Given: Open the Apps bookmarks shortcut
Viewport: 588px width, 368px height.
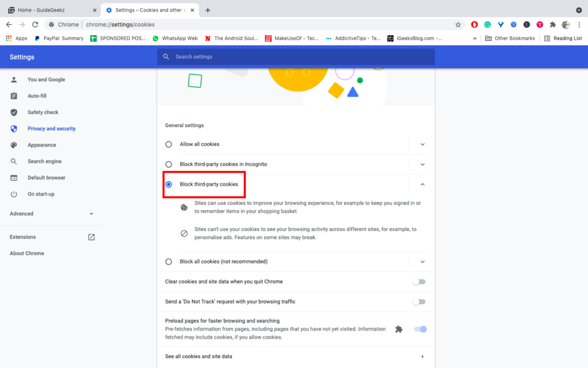Looking at the screenshot, I should click(x=17, y=39).
